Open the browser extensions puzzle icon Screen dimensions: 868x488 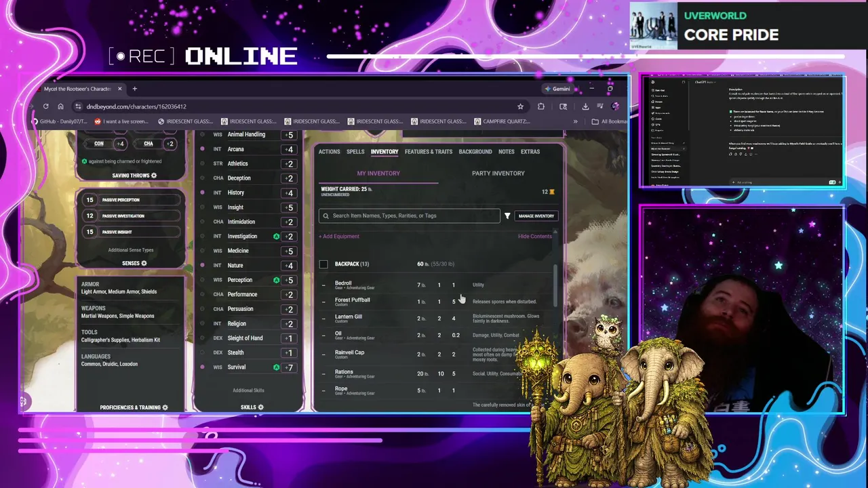[x=540, y=106]
